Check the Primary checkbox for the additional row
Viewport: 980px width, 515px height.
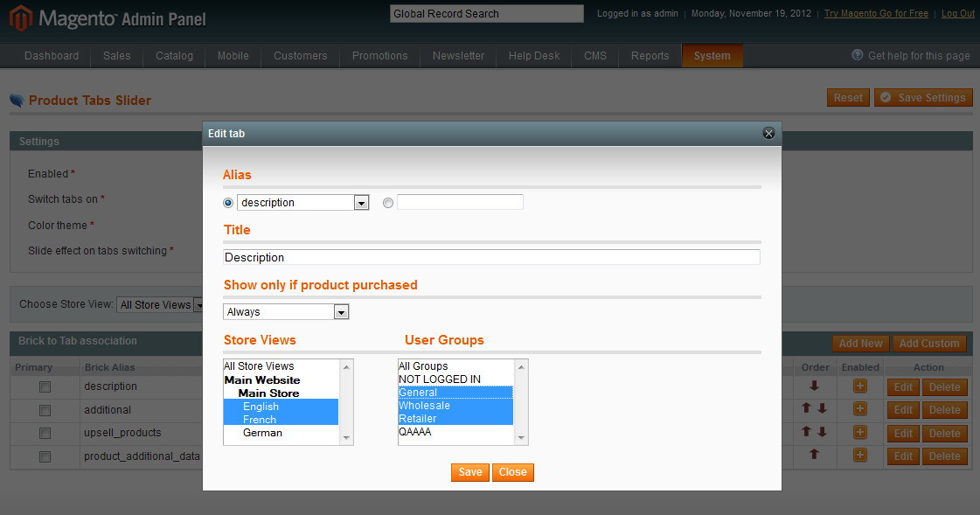[x=45, y=410]
